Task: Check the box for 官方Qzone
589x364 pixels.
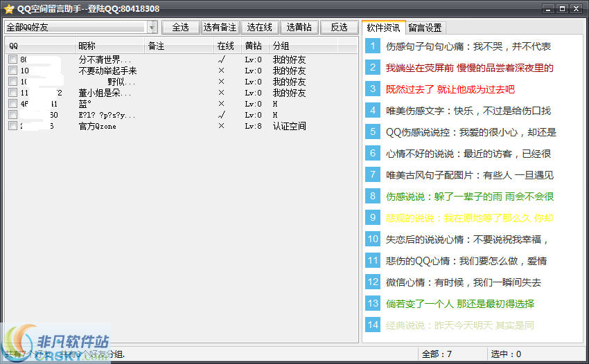Action: click(x=12, y=126)
